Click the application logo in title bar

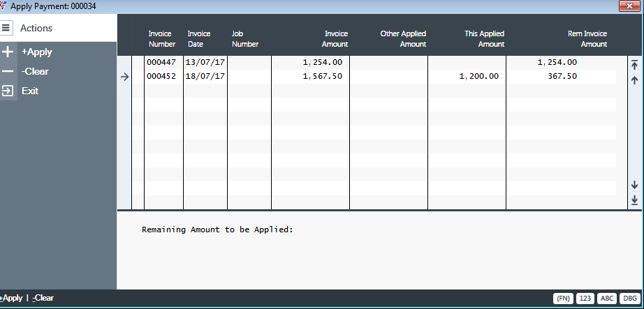[3, 6]
